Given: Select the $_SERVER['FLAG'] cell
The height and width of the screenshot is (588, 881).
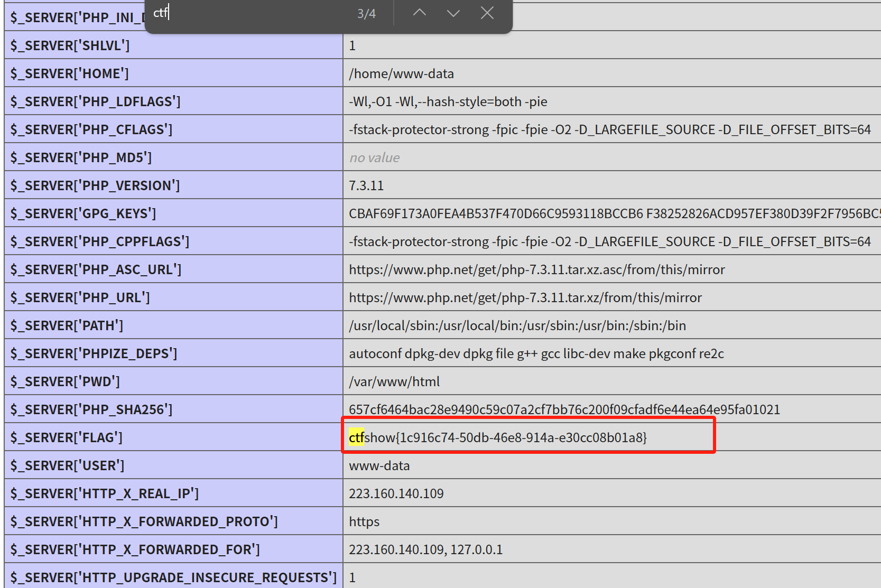Looking at the screenshot, I should (x=174, y=437).
